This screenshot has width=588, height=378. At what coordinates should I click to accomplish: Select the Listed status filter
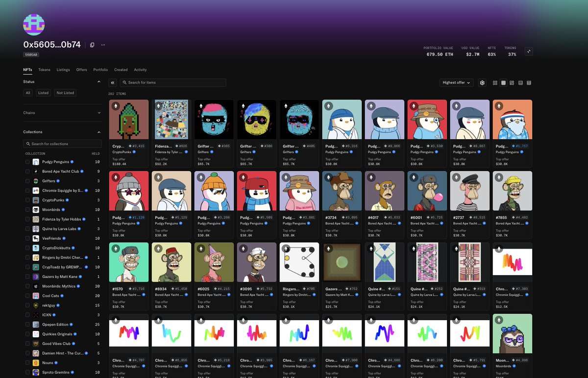pyautogui.click(x=44, y=93)
